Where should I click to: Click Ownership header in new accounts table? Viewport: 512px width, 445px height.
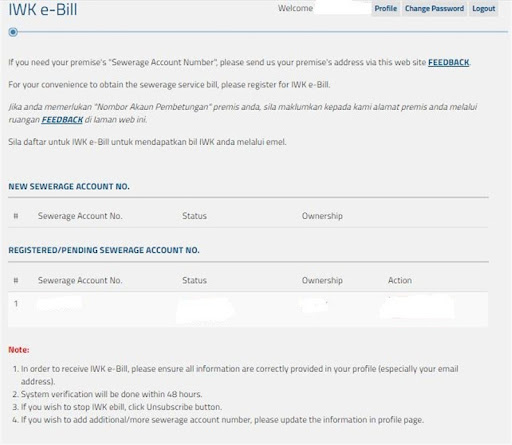click(x=322, y=216)
